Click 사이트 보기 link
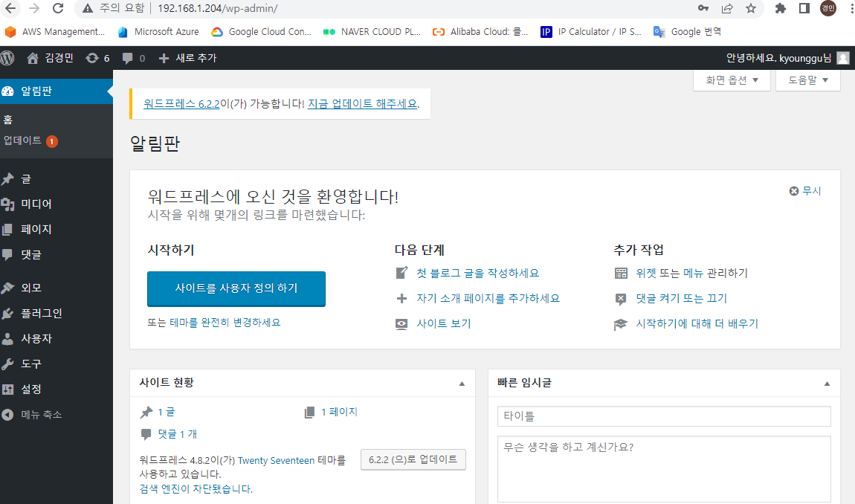 coord(444,323)
